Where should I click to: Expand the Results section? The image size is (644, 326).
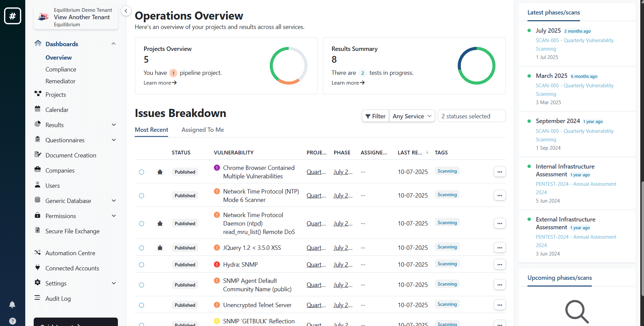point(114,124)
